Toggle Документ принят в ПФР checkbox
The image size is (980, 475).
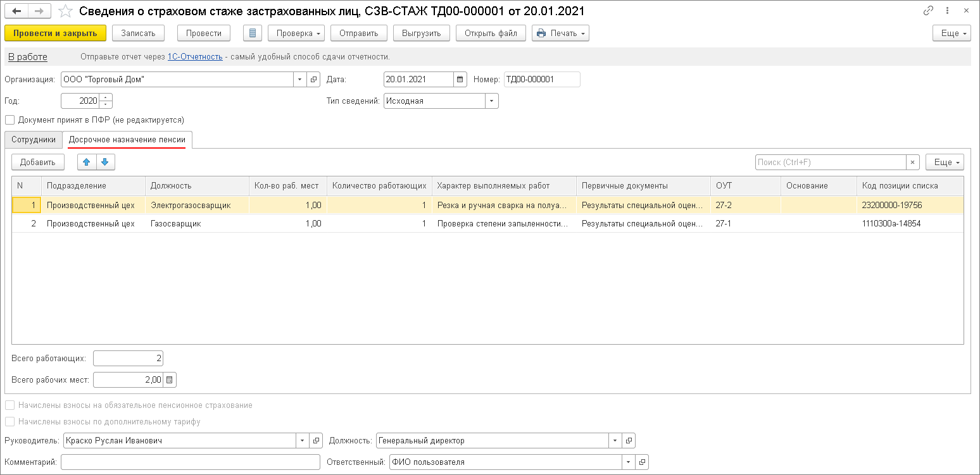click(x=9, y=120)
